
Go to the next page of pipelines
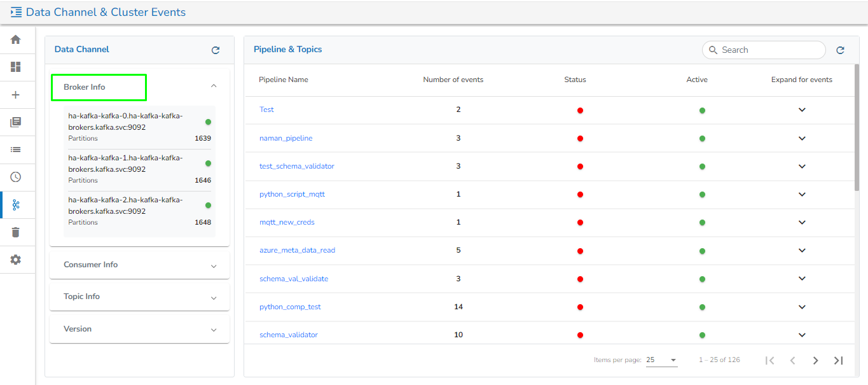click(x=815, y=361)
